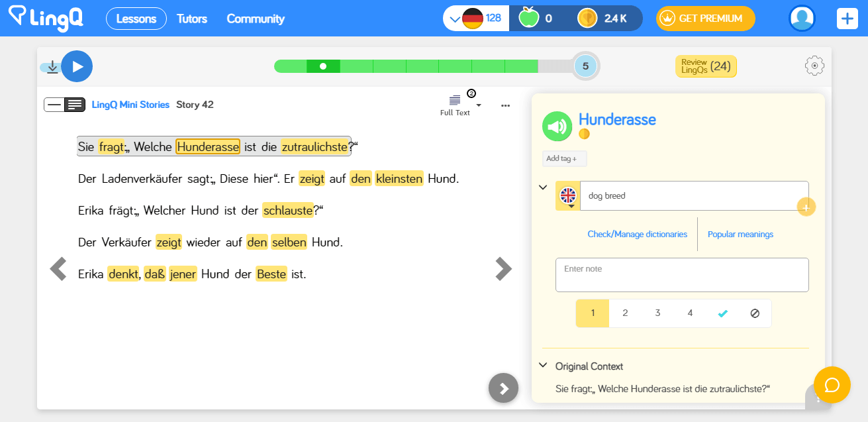Open the Full Text view dropdown
The width and height of the screenshot is (868, 422).
click(479, 105)
